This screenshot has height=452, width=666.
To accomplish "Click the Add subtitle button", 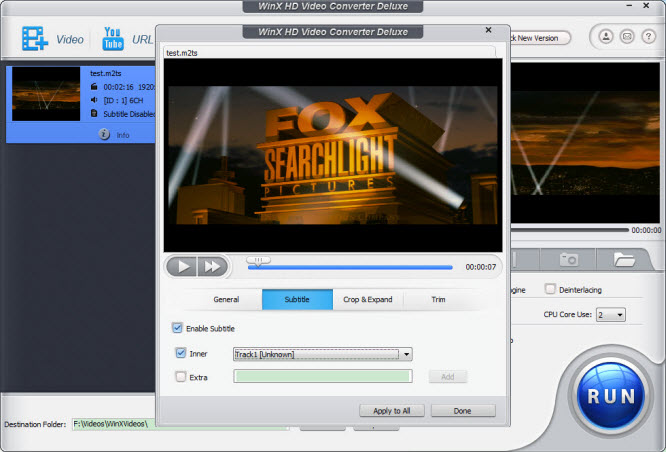I will [x=448, y=377].
